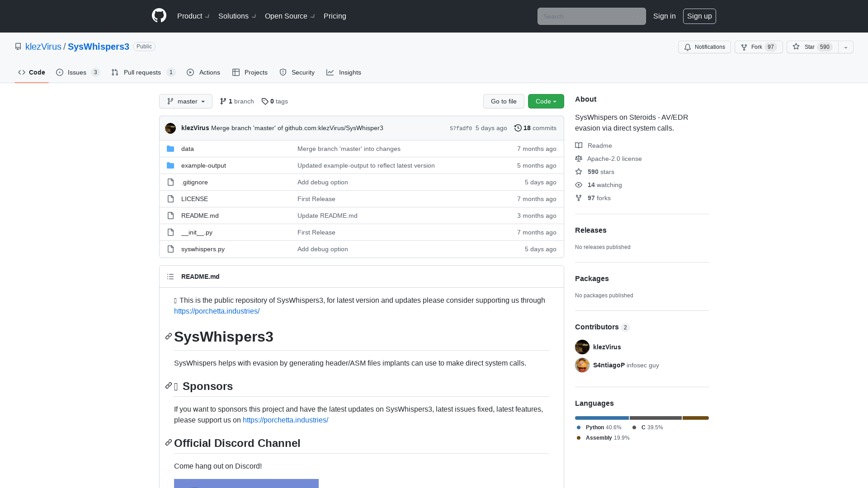Click fork icon next to 97 forks

(579, 198)
